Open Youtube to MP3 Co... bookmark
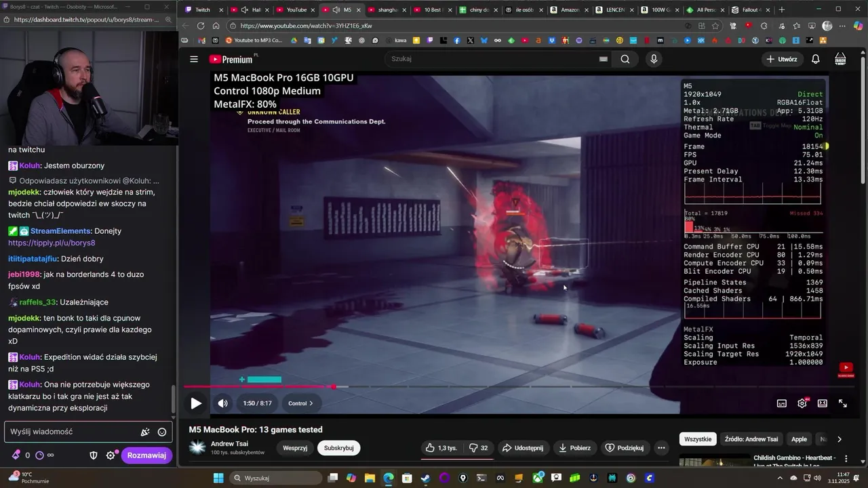 tap(254, 41)
